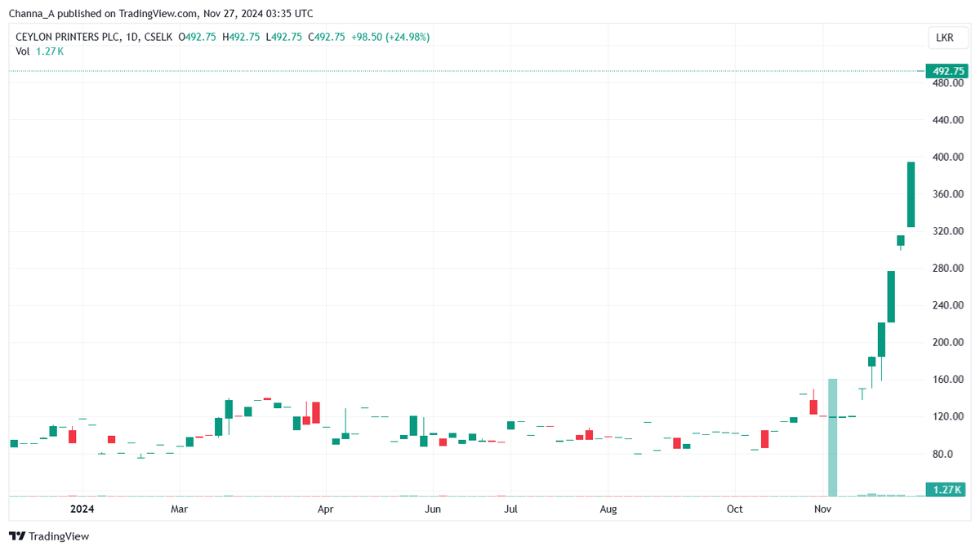Click the O492.75 open price value

197,37
